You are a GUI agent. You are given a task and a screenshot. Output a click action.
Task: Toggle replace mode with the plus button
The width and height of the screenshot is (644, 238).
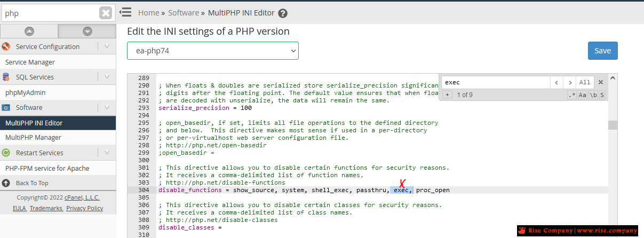pyautogui.click(x=447, y=95)
